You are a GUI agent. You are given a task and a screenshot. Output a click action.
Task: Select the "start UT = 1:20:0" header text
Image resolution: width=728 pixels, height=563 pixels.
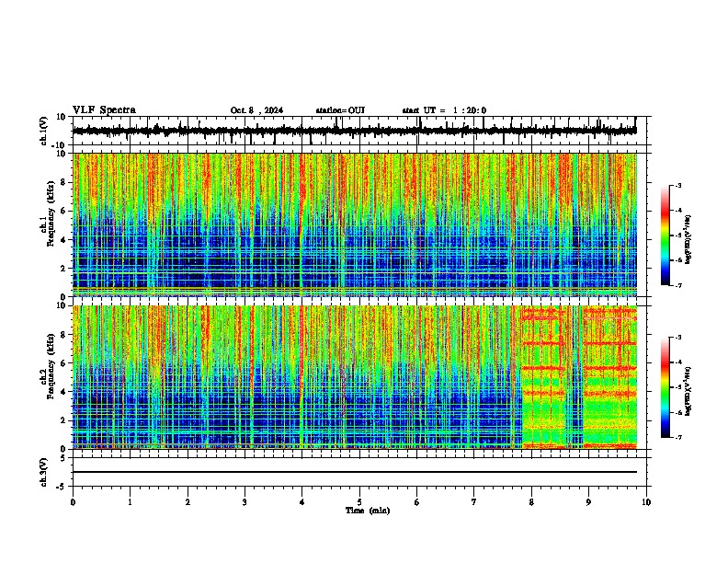[444, 110]
